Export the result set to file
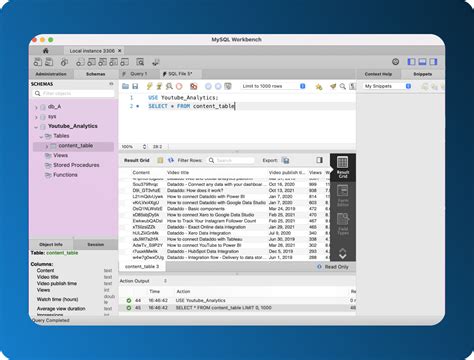474x360 pixels. (x=285, y=160)
